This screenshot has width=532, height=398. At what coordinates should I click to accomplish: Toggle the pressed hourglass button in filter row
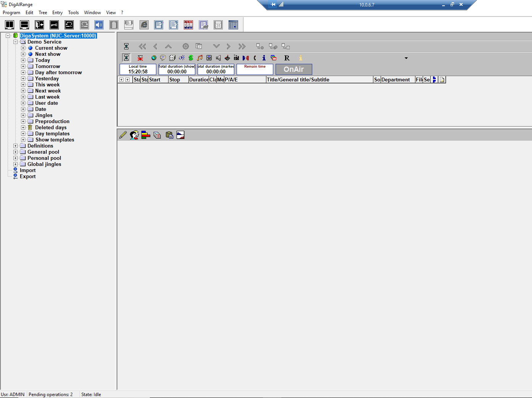(126, 58)
